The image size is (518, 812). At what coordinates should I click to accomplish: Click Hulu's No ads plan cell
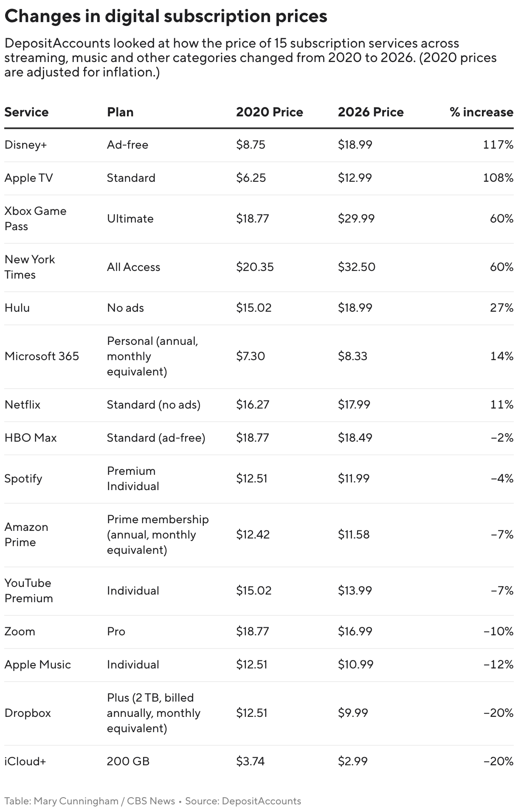[125, 308]
